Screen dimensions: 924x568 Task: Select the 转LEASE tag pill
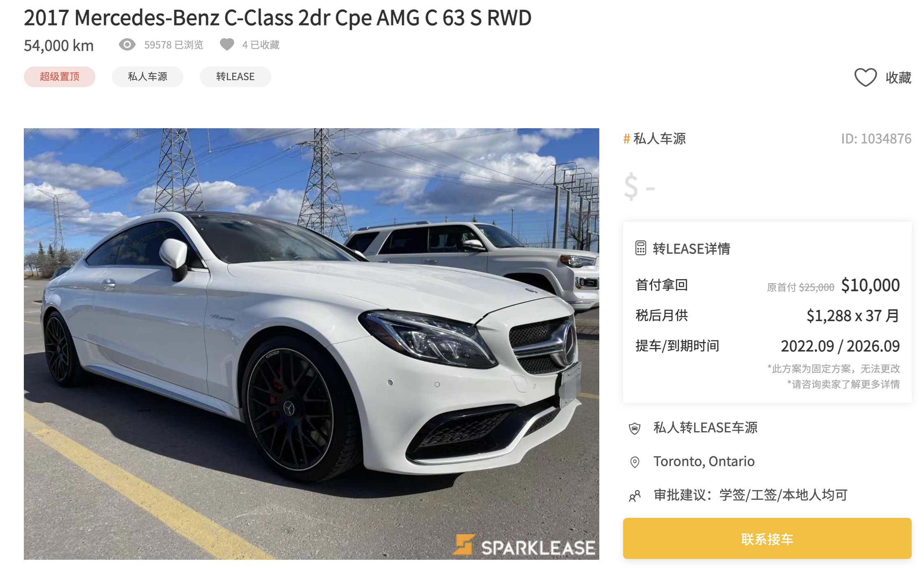pyautogui.click(x=236, y=77)
